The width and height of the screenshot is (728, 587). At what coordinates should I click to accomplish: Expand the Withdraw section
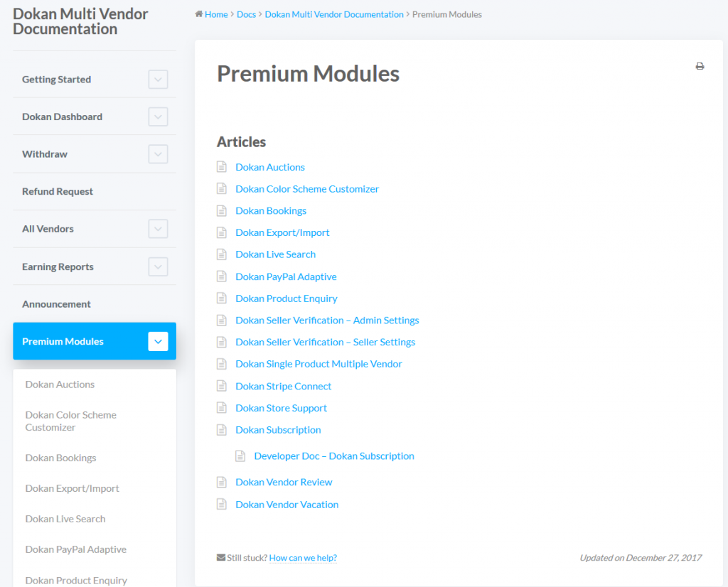(x=158, y=154)
